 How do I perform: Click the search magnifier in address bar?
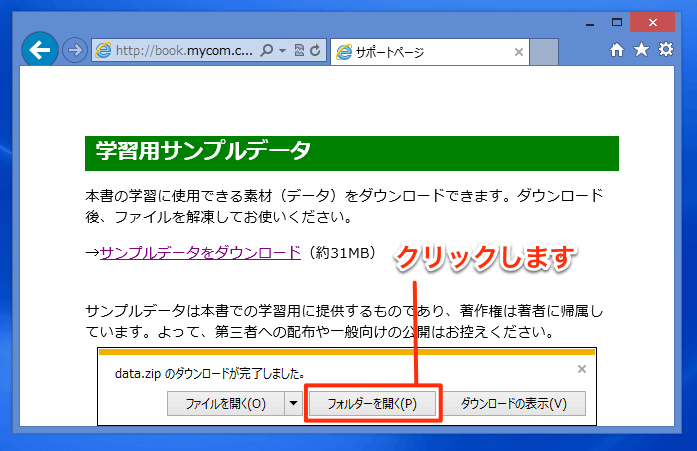click(267, 50)
